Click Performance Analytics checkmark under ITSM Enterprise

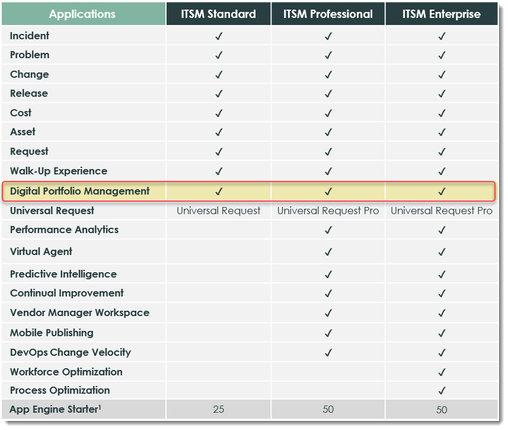442,230
